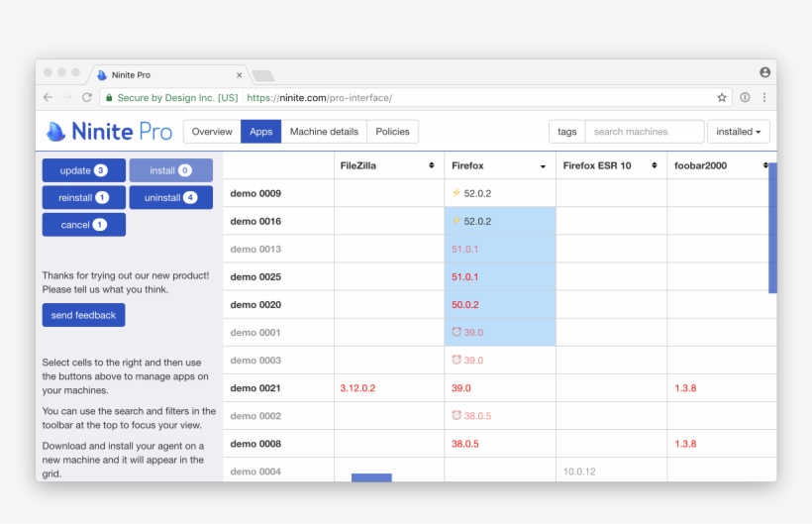
Task: Focus the search machines field
Action: coord(645,132)
